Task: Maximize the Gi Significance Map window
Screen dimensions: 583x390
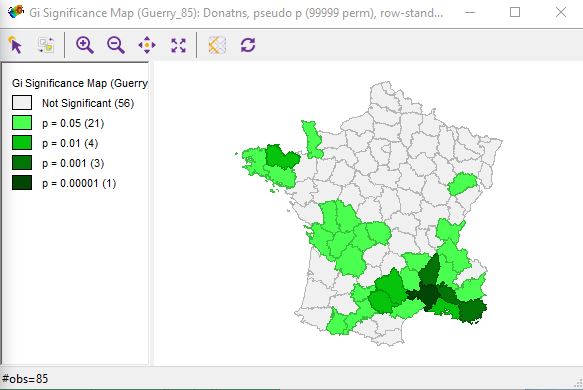Action: pos(515,12)
